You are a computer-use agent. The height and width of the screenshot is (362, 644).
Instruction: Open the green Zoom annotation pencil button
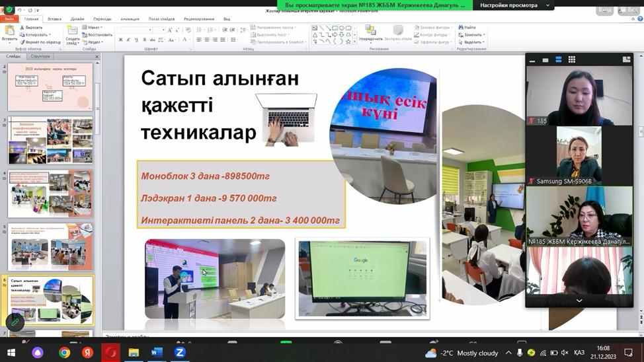coord(15,322)
